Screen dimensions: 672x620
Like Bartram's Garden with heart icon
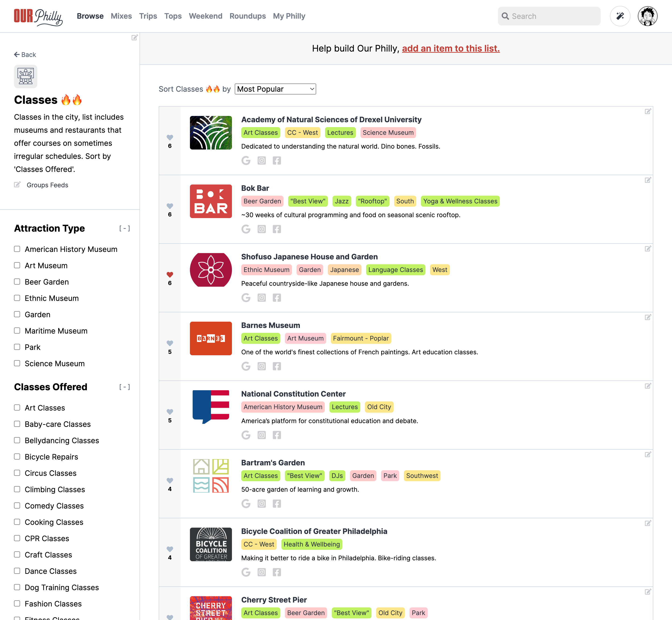coord(170,481)
